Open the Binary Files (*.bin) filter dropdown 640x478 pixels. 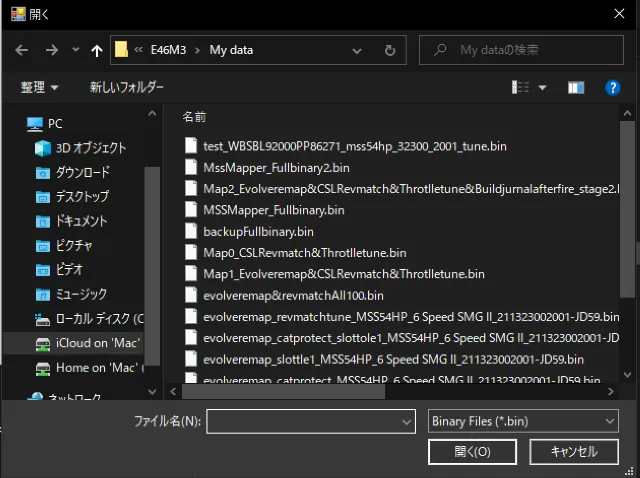523,421
